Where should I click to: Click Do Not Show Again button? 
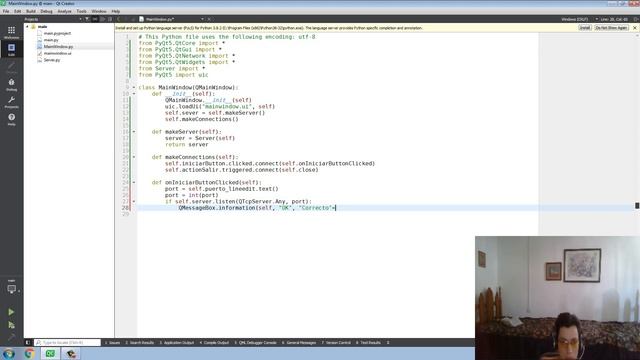[611, 28]
